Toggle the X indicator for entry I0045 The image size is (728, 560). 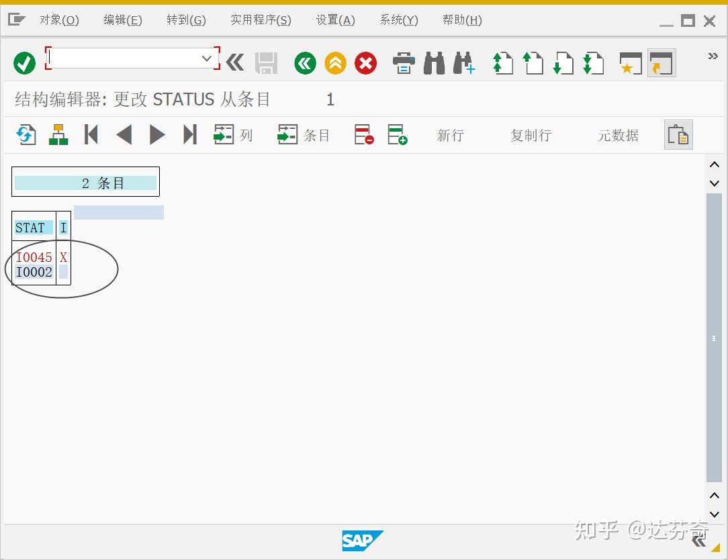pos(63,257)
